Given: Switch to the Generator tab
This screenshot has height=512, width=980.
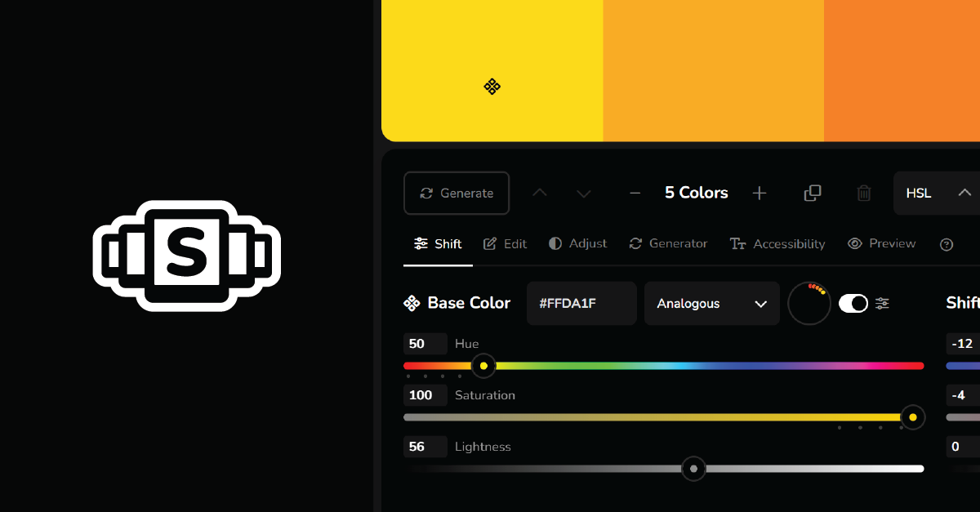Looking at the screenshot, I should tap(668, 243).
